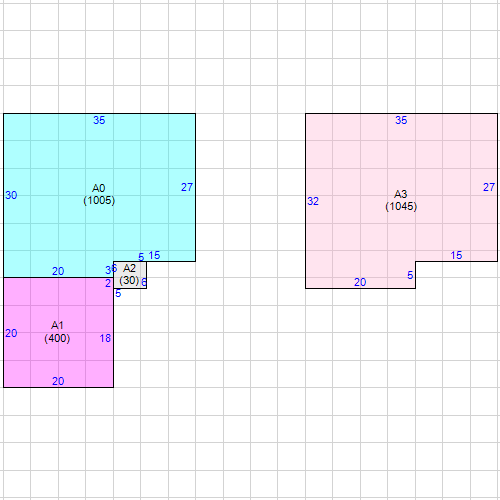Screen dimensions: 500x500
Task: Click dimension 30 on A0's left edge
Action: pos(11,195)
